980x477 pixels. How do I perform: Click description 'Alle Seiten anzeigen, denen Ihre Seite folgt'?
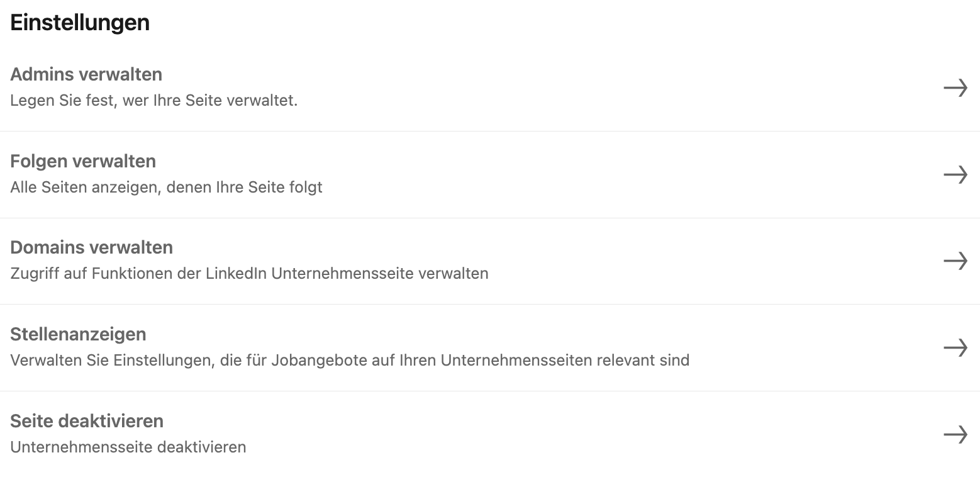click(166, 188)
